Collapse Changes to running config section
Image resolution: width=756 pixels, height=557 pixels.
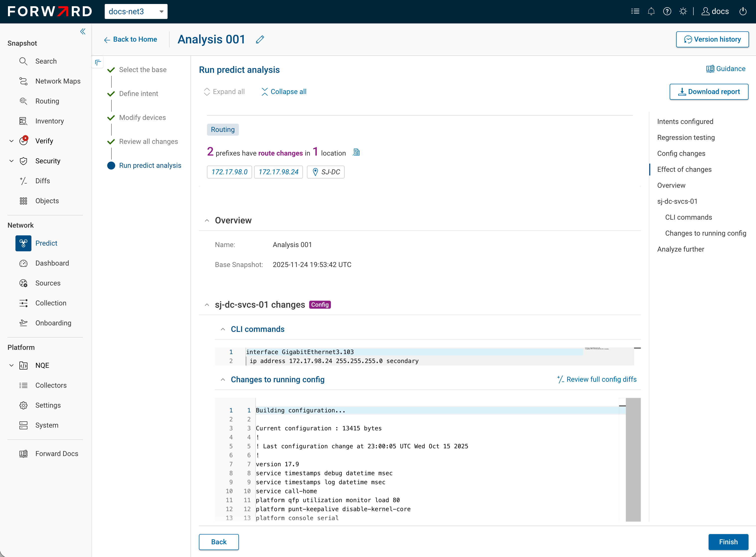pyautogui.click(x=223, y=379)
